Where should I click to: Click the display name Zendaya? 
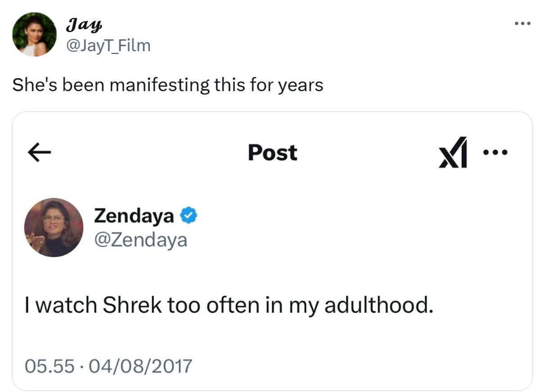click(x=134, y=216)
